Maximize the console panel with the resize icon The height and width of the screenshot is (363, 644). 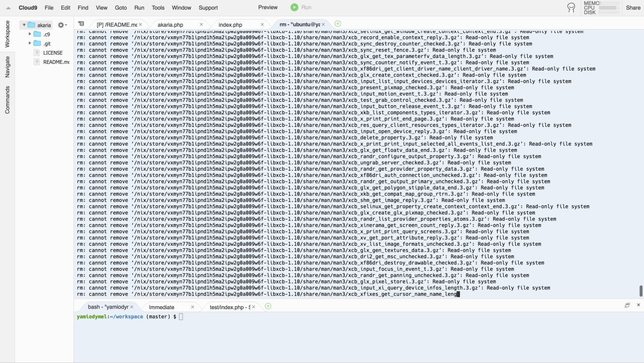pyautogui.click(x=627, y=305)
